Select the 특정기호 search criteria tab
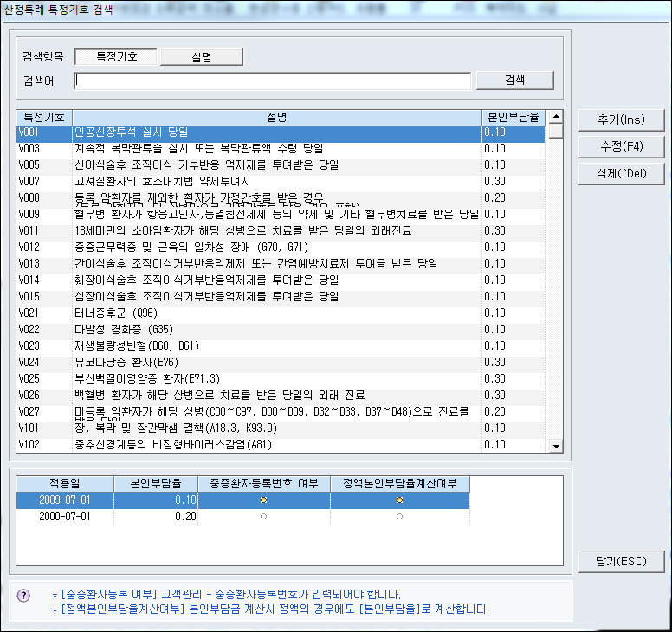This screenshot has width=672, height=632. pyautogui.click(x=117, y=57)
